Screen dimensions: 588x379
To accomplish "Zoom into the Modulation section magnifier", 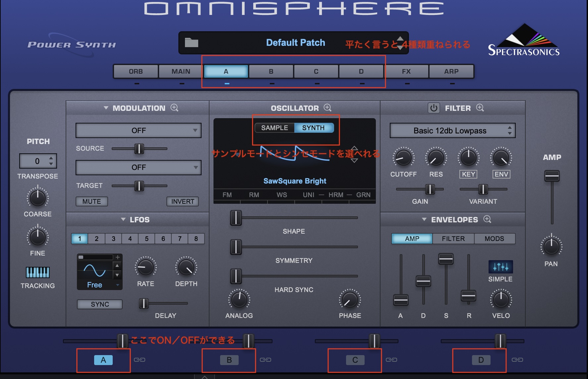I will pos(174,108).
